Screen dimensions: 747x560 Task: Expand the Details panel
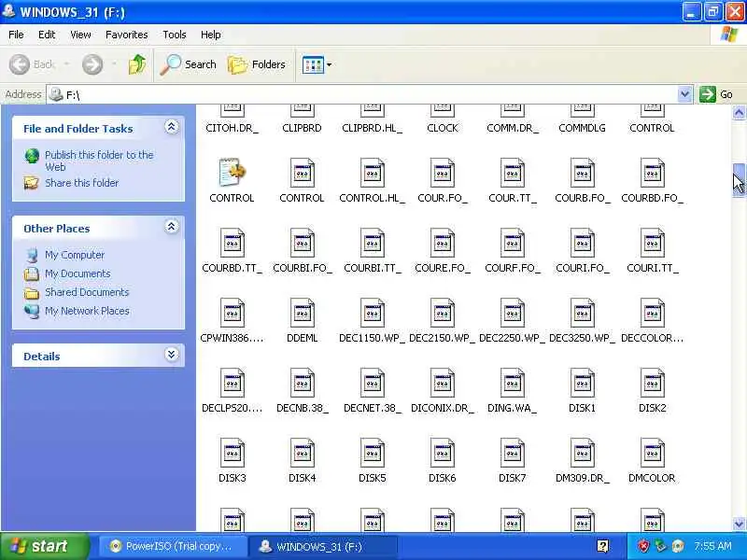(x=172, y=355)
